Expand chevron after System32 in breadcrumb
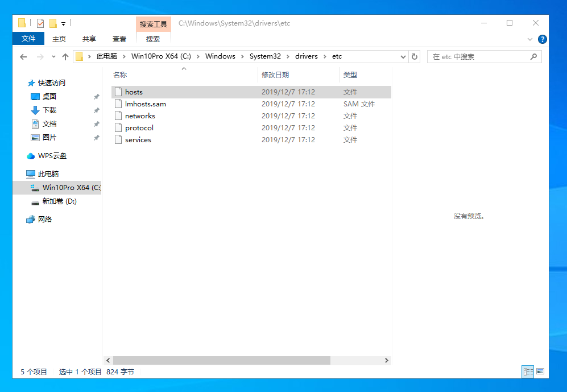The image size is (567, 392). click(288, 57)
